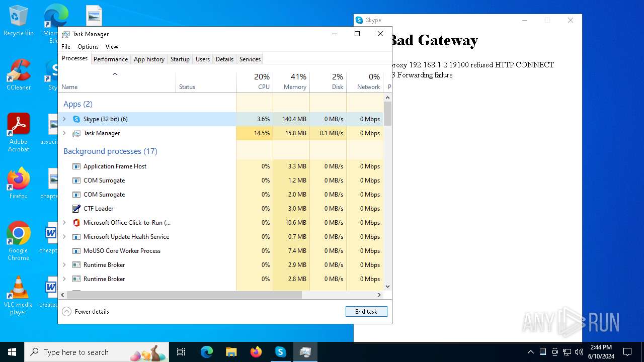Screen dimensions: 644x362
Task: Switch to Skype via taskbar icon
Action: click(280, 352)
